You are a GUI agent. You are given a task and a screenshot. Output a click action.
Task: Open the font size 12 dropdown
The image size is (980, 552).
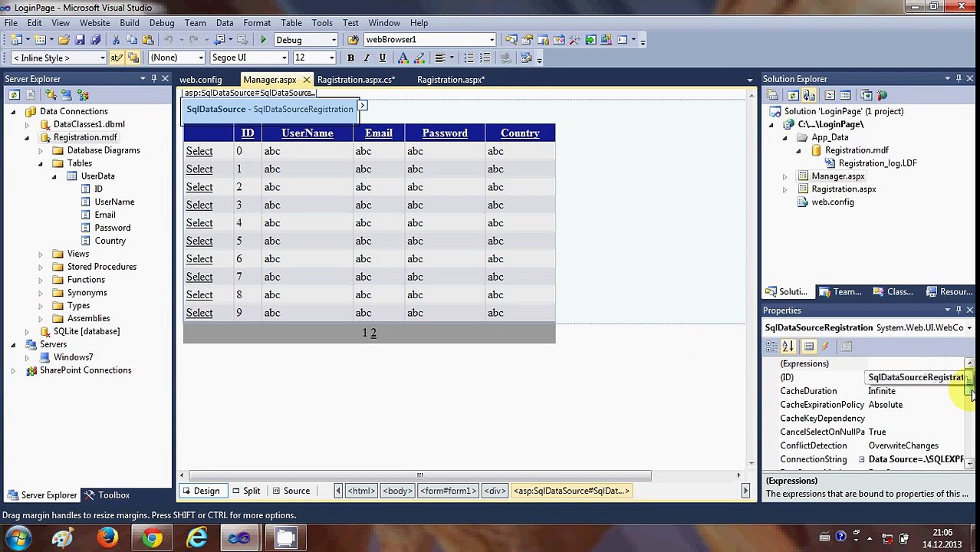point(331,58)
